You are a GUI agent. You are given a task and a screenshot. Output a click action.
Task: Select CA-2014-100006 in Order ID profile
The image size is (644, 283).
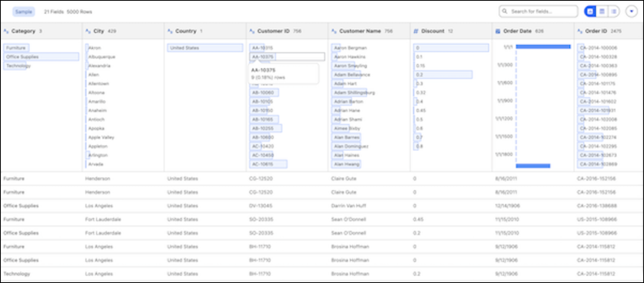tap(598, 48)
